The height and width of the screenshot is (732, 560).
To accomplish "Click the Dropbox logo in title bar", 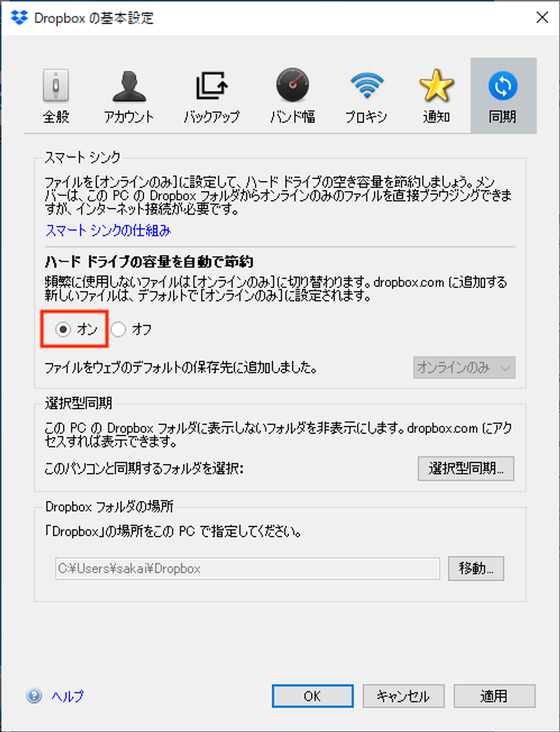I will 19,18.
